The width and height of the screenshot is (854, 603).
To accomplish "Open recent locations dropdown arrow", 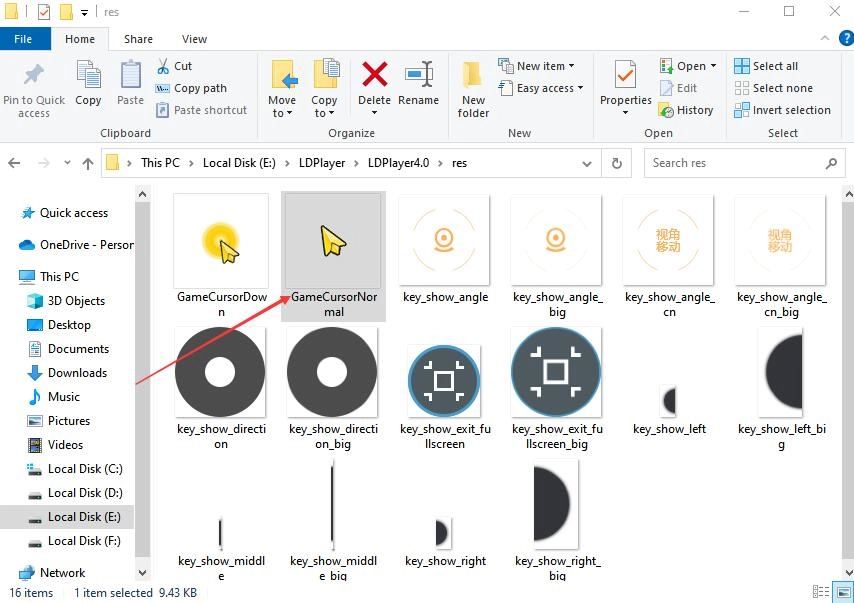I will point(67,163).
